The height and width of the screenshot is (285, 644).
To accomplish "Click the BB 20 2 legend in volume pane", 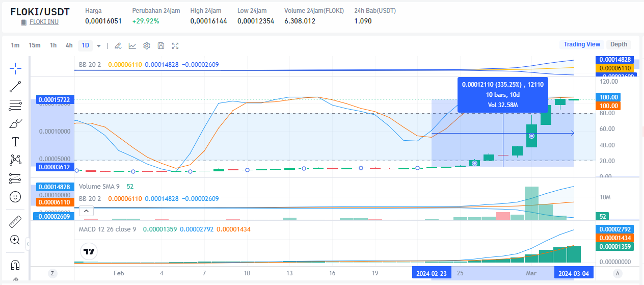I will point(90,198).
